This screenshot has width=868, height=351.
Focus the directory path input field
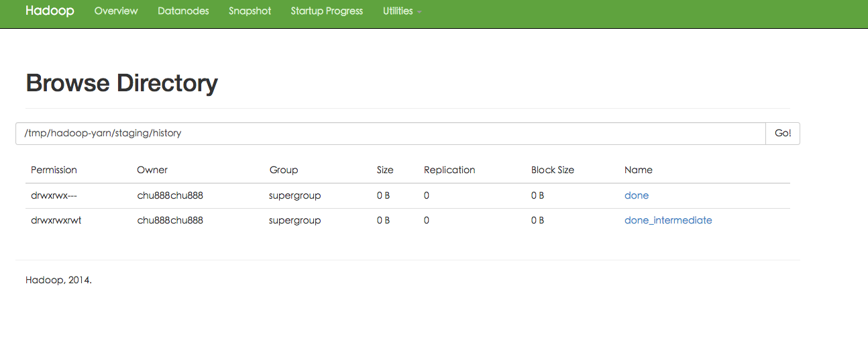point(390,133)
